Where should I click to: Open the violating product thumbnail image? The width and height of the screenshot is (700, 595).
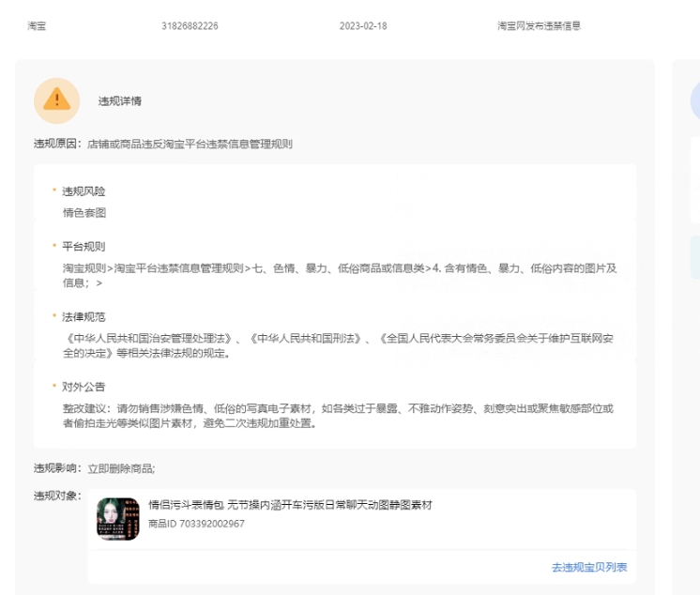(x=117, y=519)
